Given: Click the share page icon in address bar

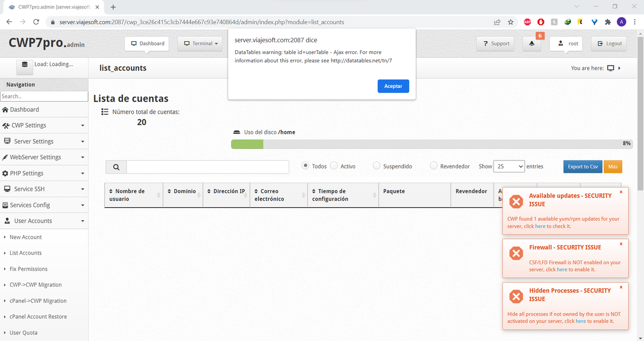Looking at the screenshot, I should (497, 22).
